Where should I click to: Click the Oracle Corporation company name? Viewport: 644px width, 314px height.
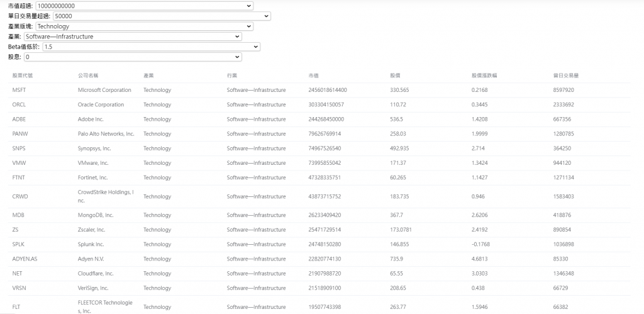tap(101, 105)
